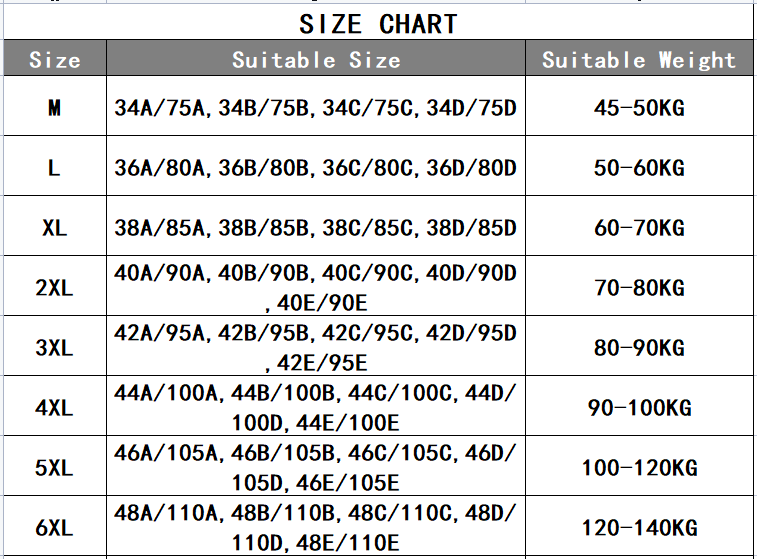Click the 120-140KG weight cell
757x559 pixels.
639,528
